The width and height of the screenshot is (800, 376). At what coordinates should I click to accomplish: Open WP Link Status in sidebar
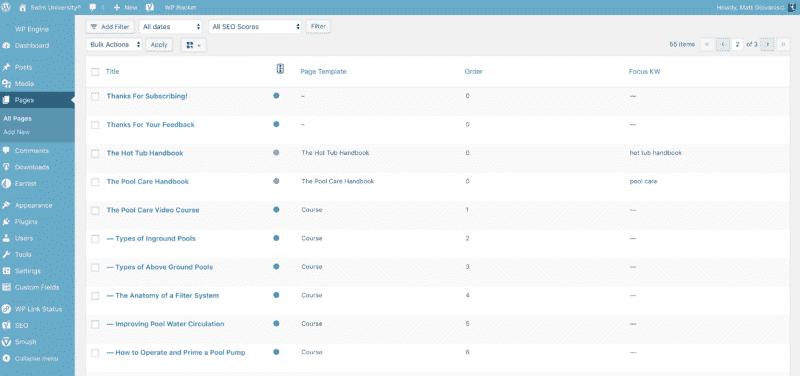pyautogui.click(x=37, y=309)
